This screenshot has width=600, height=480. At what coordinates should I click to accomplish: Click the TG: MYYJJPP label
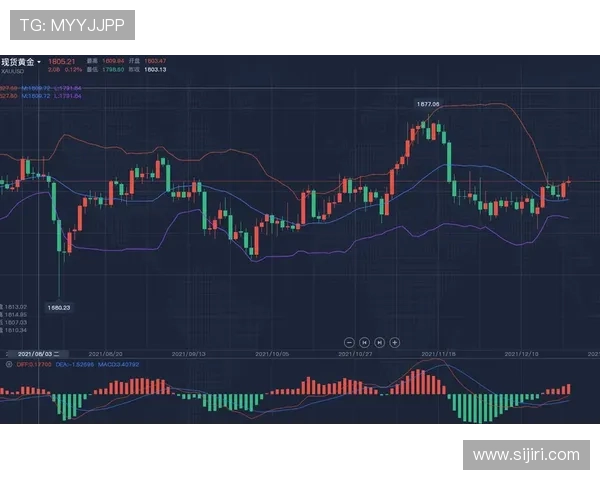(x=72, y=24)
